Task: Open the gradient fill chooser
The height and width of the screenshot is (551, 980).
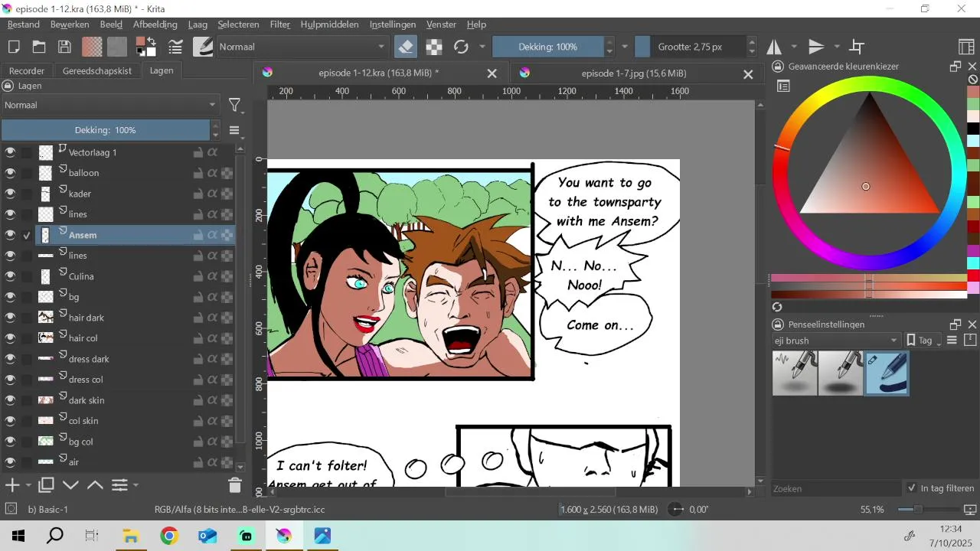Action: click(92, 47)
